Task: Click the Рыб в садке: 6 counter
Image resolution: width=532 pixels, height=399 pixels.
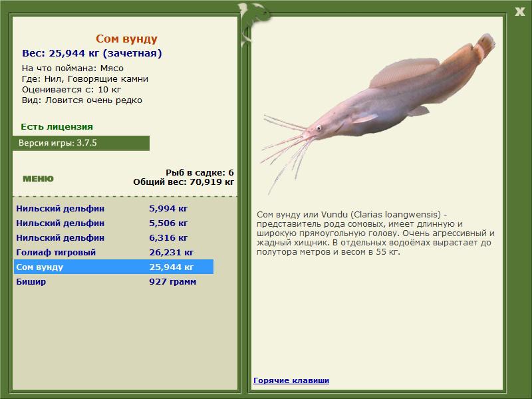Action: point(200,173)
